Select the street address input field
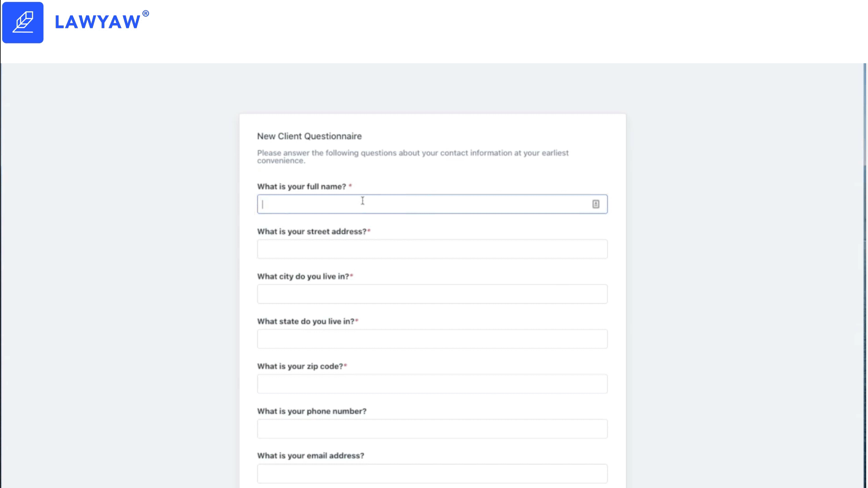Screen dimensions: 868x488 [432, 249]
